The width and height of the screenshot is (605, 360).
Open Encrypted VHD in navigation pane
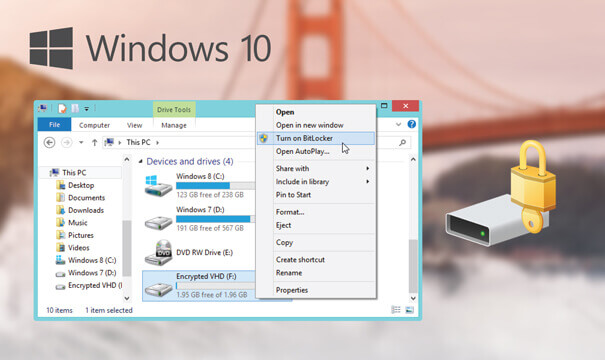coord(95,285)
